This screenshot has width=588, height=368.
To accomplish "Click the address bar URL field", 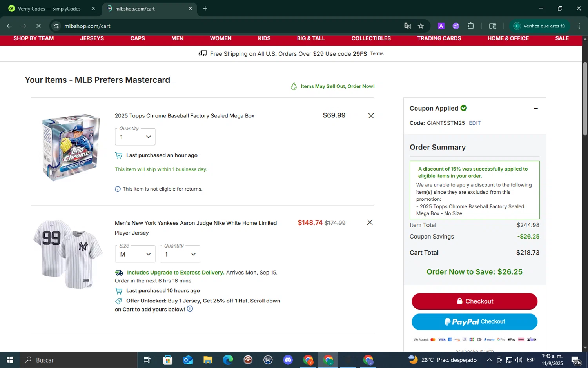I will coord(231,26).
